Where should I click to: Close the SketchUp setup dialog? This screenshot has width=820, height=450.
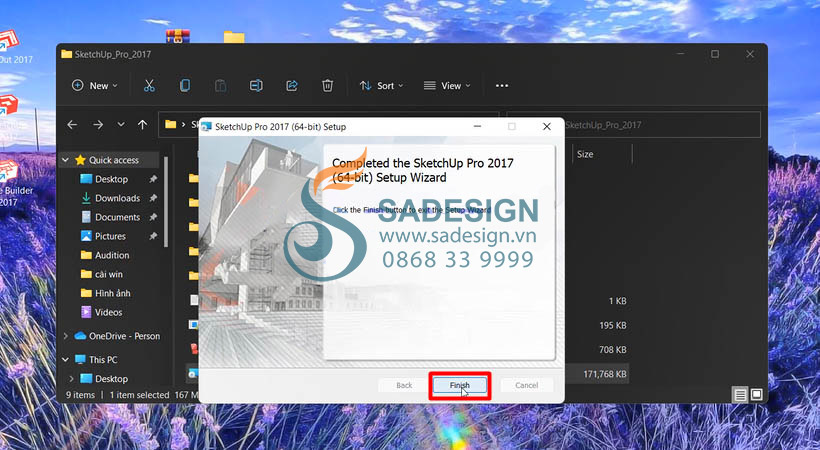pos(546,127)
